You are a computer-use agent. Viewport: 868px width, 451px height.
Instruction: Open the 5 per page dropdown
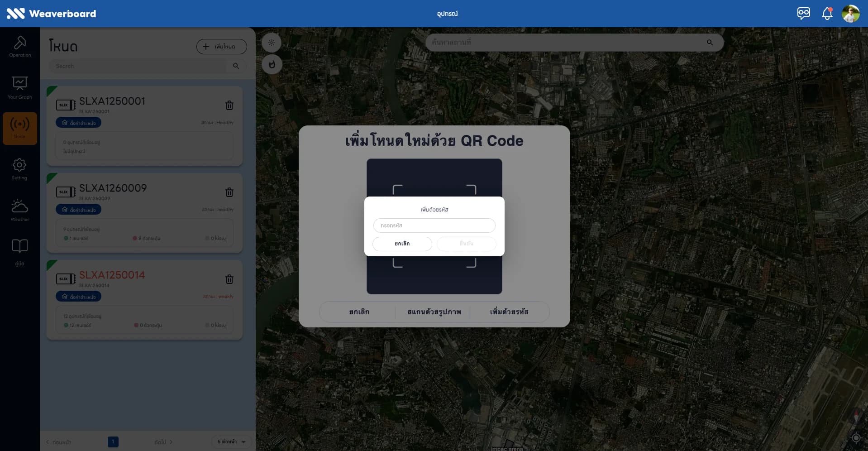click(231, 441)
